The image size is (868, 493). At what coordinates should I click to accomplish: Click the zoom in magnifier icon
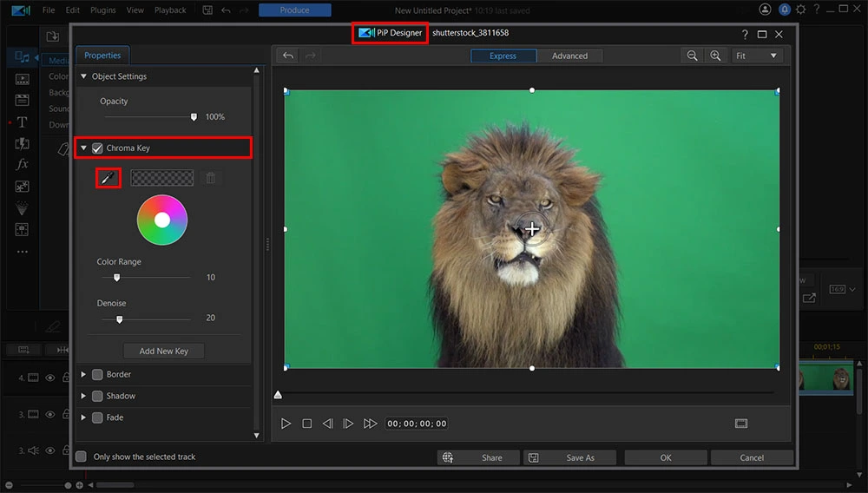tap(715, 56)
